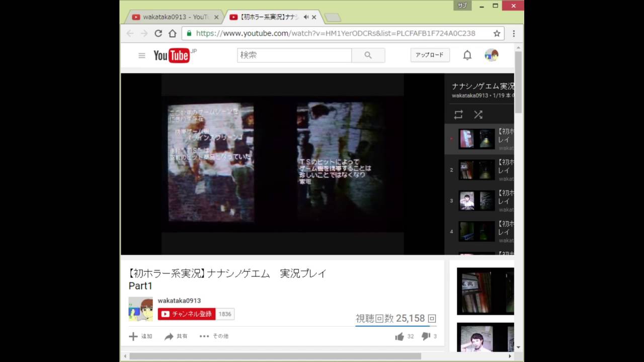The image size is (644, 362).
Task: Toggle playlist loop
Action: [x=458, y=115]
